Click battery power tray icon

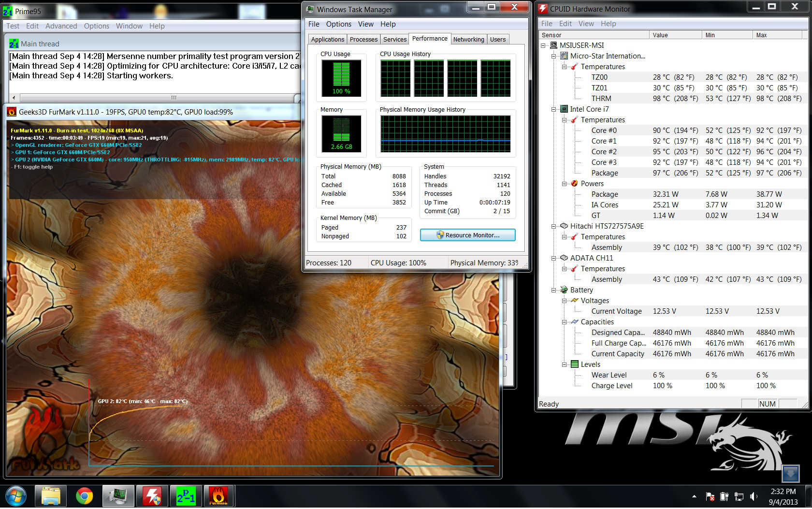pos(724,496)
